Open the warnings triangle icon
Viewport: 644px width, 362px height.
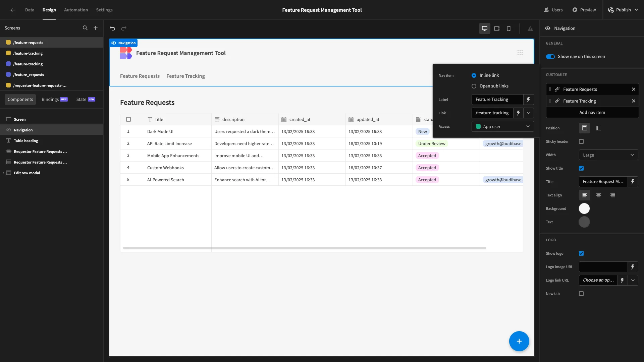pos(530,28)
